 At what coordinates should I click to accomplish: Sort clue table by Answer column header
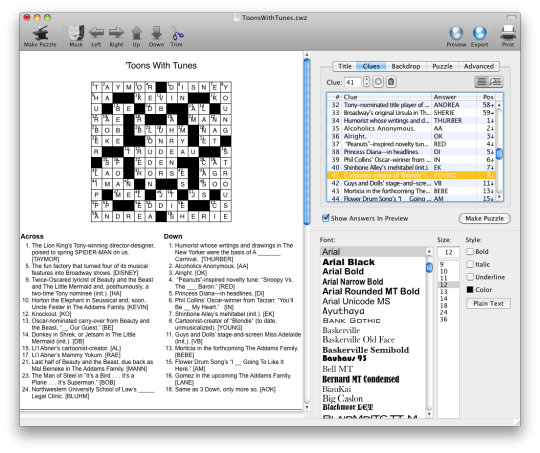pos(454,97)
